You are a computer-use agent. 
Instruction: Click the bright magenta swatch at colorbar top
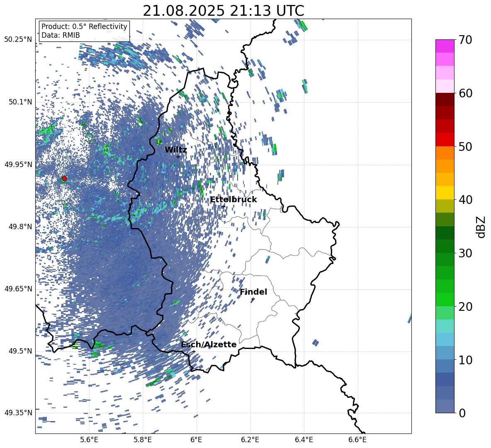445,46
